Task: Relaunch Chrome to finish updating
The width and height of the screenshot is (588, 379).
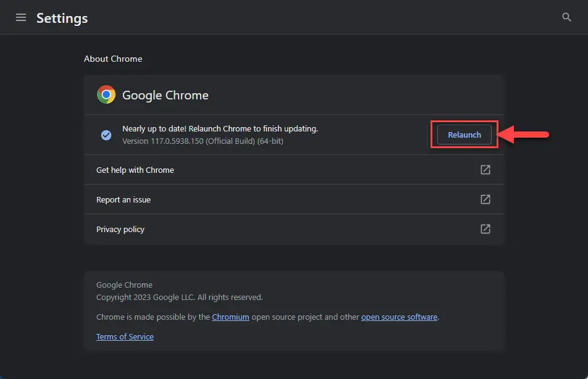Action: tap(464, 135)
